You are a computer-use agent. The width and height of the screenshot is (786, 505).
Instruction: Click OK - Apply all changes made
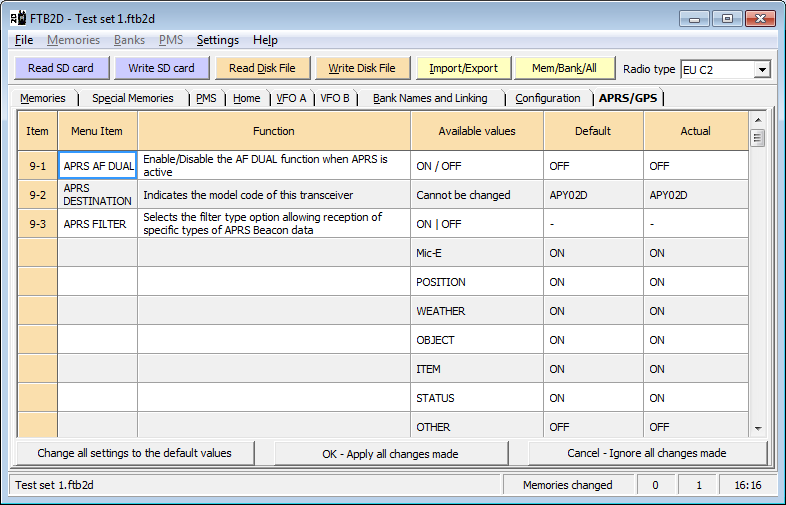click(x=390, y=454)
